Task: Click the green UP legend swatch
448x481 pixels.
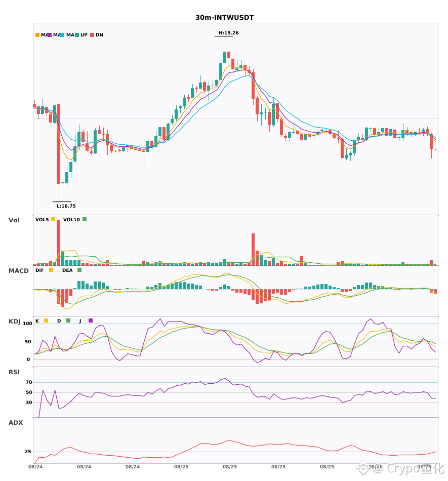Action: [77, 35]
